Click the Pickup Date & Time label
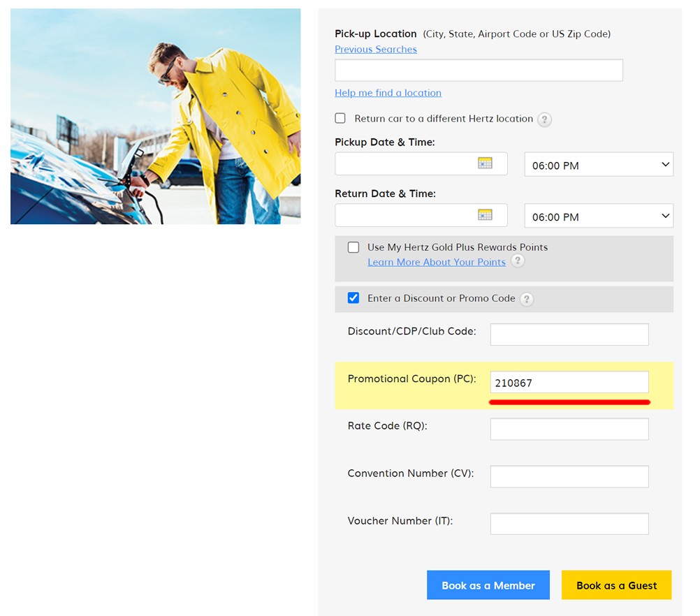This screenshot has width=700, height=616. tap(385, 142)
